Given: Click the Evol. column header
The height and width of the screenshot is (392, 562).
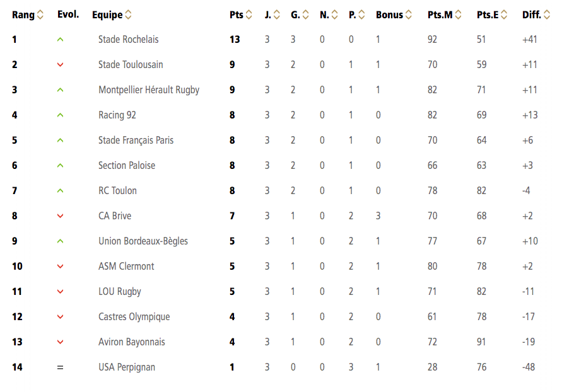Looking at the screenshot, I should click(x=68, y=14).
